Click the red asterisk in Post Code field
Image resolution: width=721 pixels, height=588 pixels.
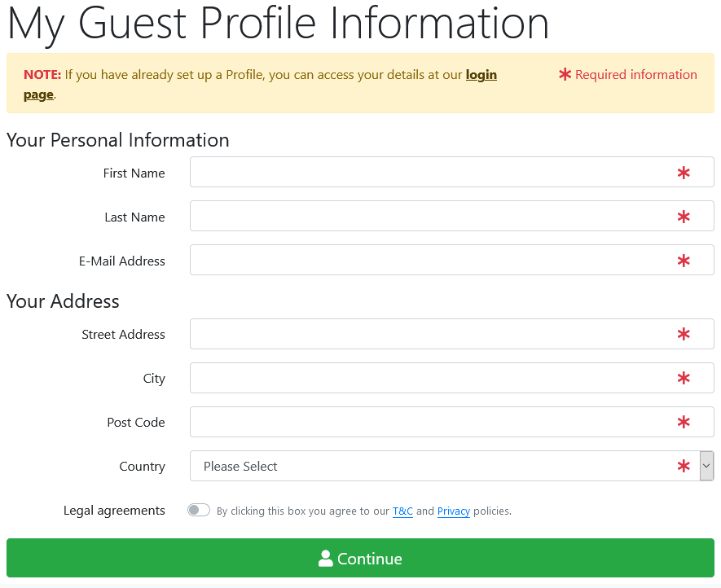tap(684, 422)
